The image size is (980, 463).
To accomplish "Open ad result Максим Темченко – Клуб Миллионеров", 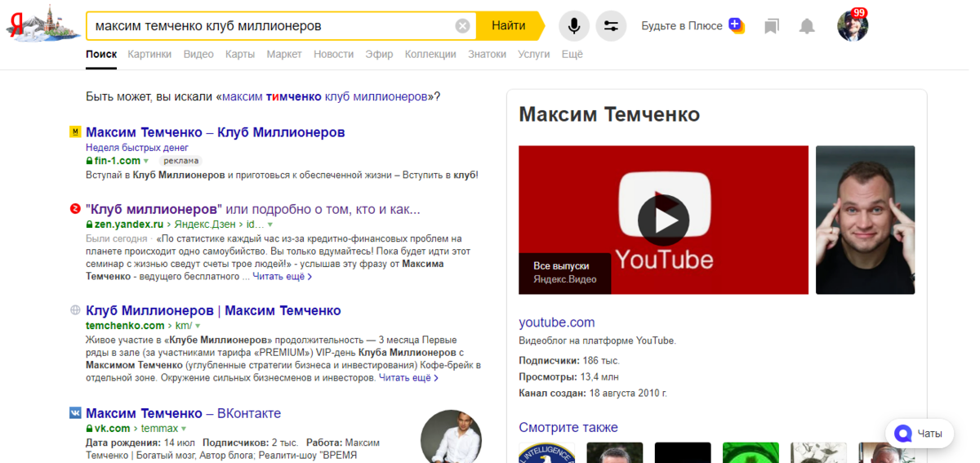I will (x=216, y=132).
